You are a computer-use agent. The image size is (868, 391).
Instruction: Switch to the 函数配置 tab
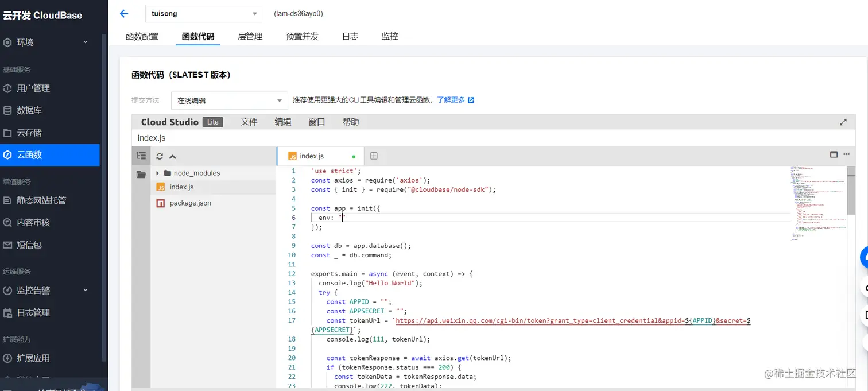point(142,36)
